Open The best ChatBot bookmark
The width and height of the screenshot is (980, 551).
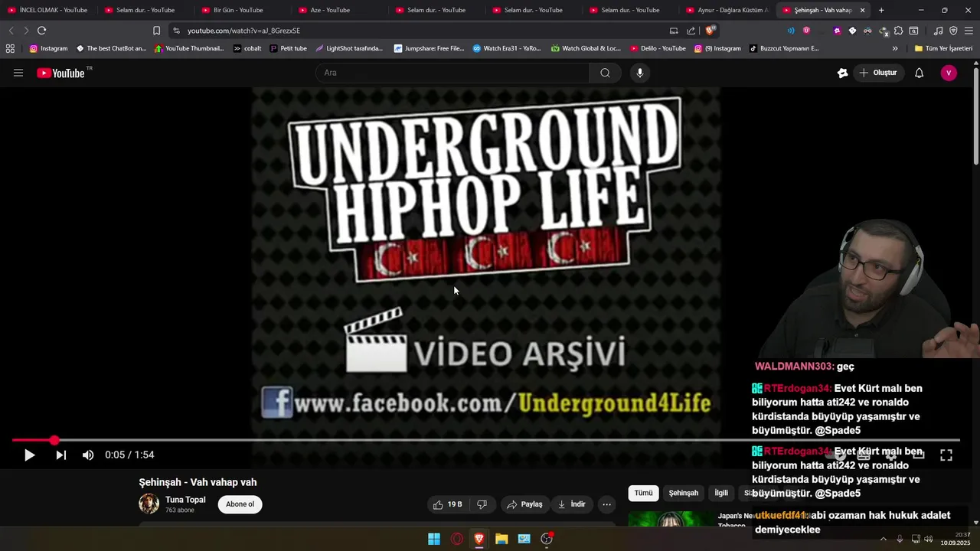(x=110, y=48)
